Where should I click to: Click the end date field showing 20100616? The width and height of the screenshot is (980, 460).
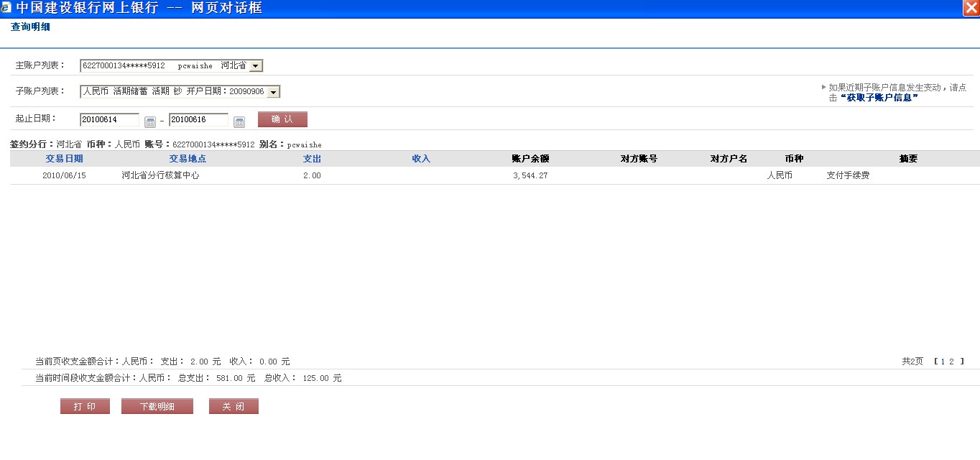(198, 120)
